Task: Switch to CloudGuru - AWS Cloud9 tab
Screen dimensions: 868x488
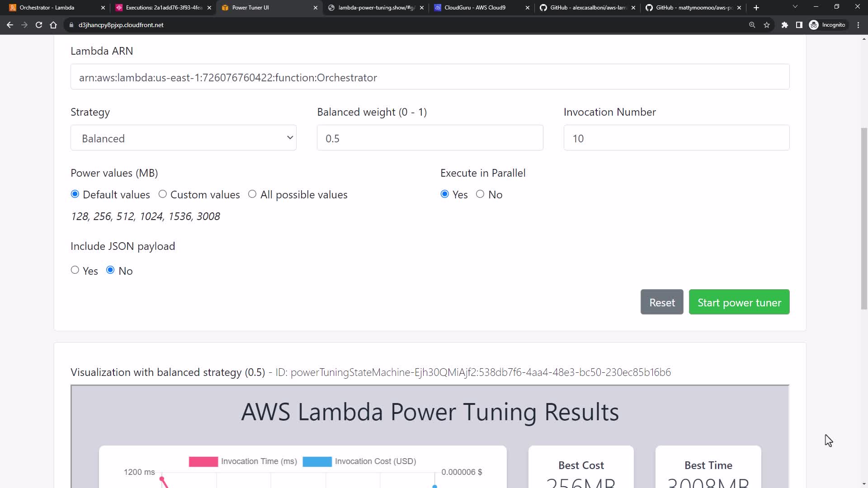Action: [x=475, y=8]
